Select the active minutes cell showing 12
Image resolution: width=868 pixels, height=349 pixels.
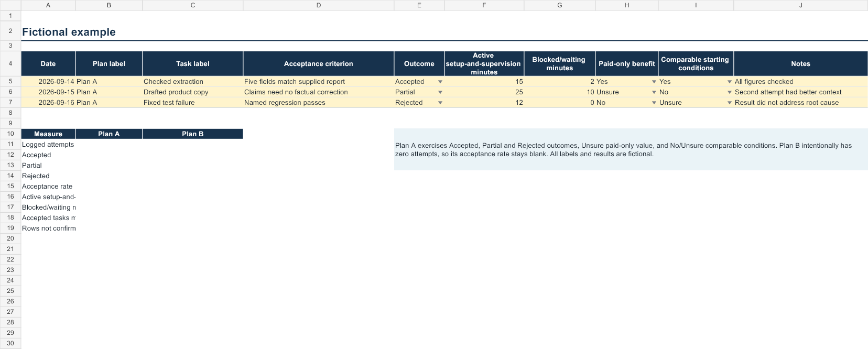coord(484,103)
